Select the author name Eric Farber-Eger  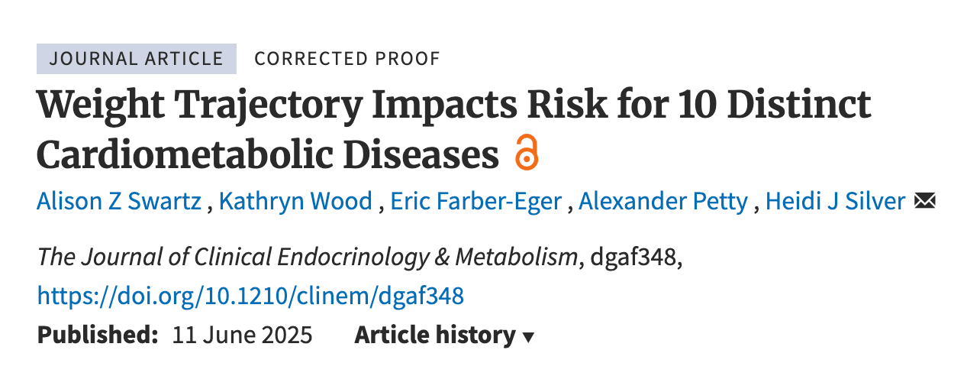coord(476,202)
